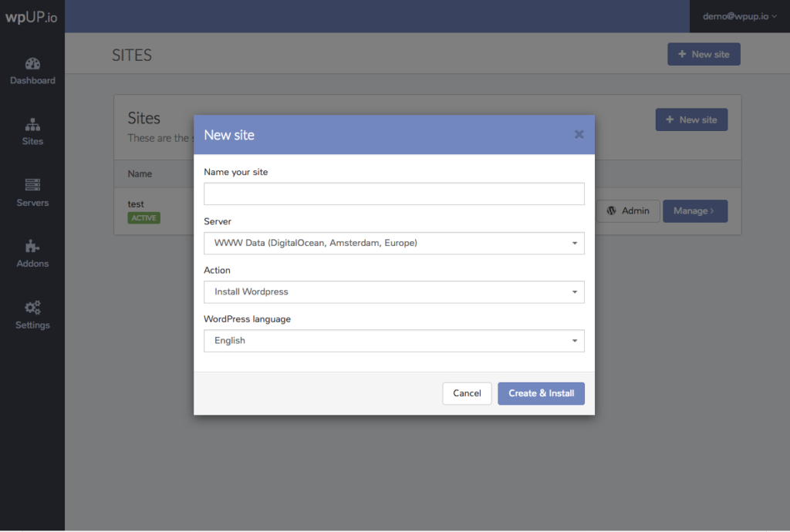790x532 pixels.
Task: Click the Create & Install button
Action: click(541, 393)
